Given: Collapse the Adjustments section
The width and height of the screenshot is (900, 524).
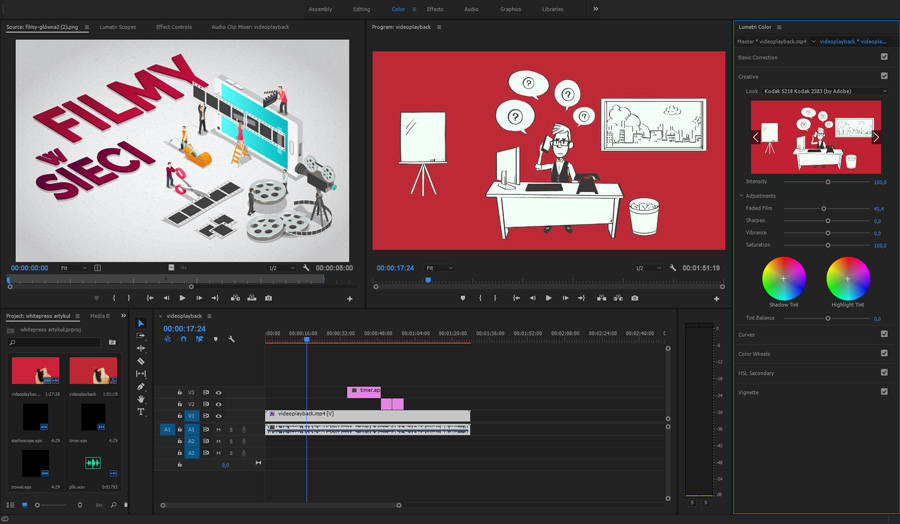Looking at the screenshot, I should click(742, 196).
